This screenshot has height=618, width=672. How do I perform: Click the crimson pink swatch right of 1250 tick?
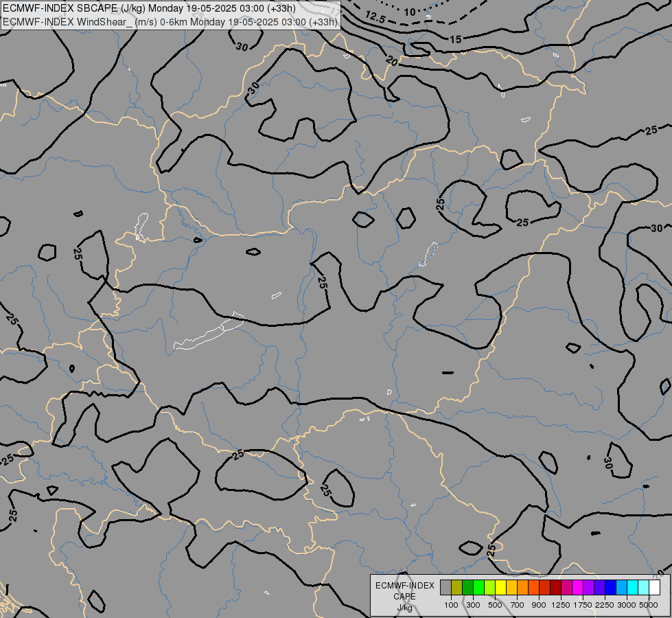566,587
